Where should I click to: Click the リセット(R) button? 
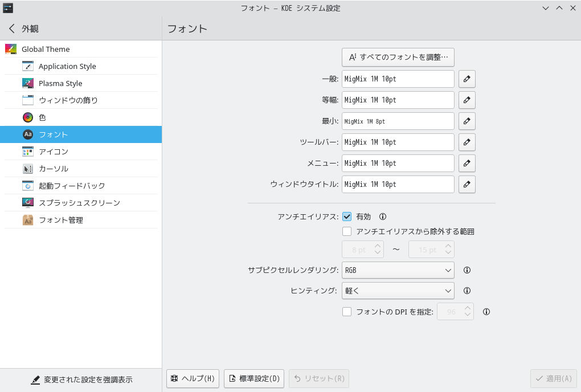[x=319, y=378]
